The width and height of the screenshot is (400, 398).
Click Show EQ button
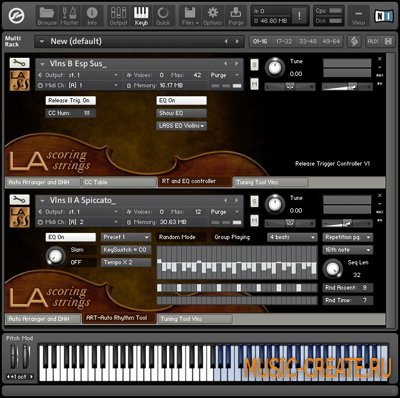182,113
